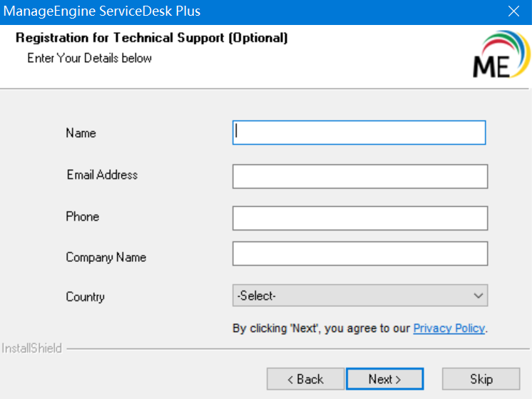
Task: Click into the Name text field
Action: click(359, 133)
